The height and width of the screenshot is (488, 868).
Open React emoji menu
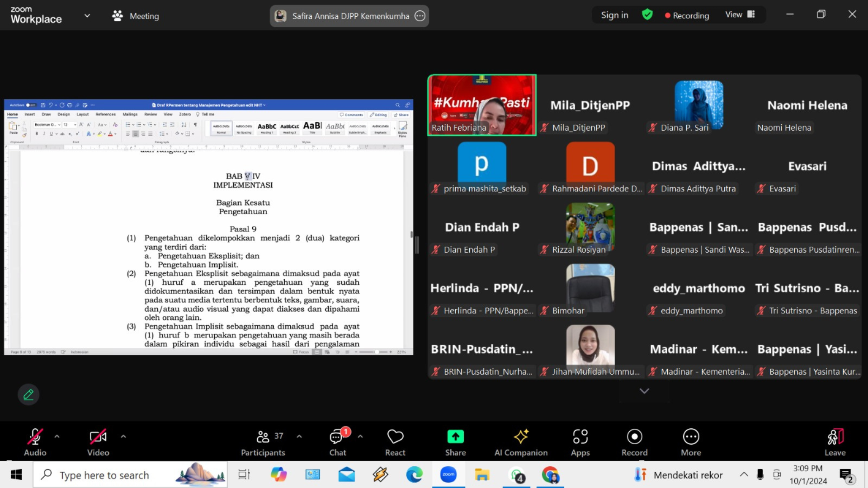[x=395, y=442]
